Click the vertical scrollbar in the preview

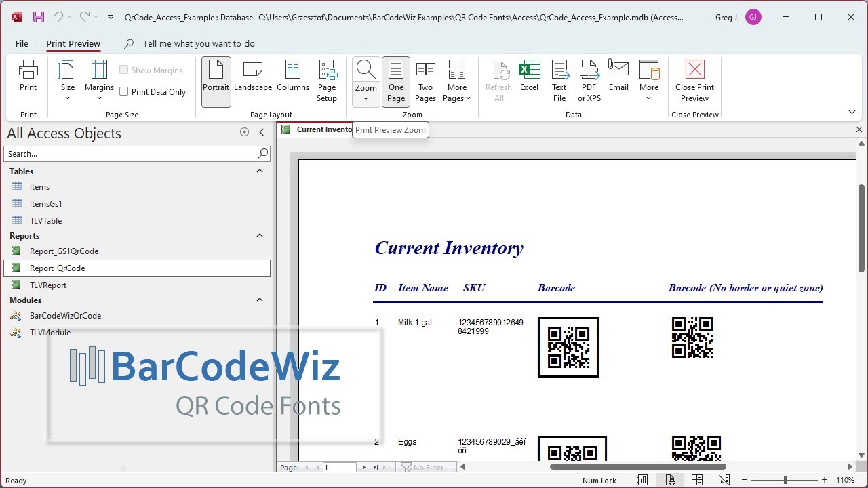click(862, 228)
